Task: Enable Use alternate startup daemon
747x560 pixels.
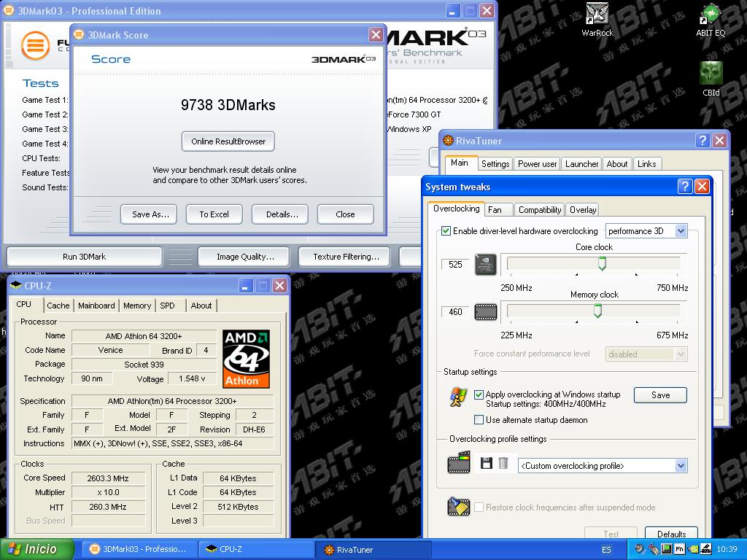Action: [x=479, y=419]
